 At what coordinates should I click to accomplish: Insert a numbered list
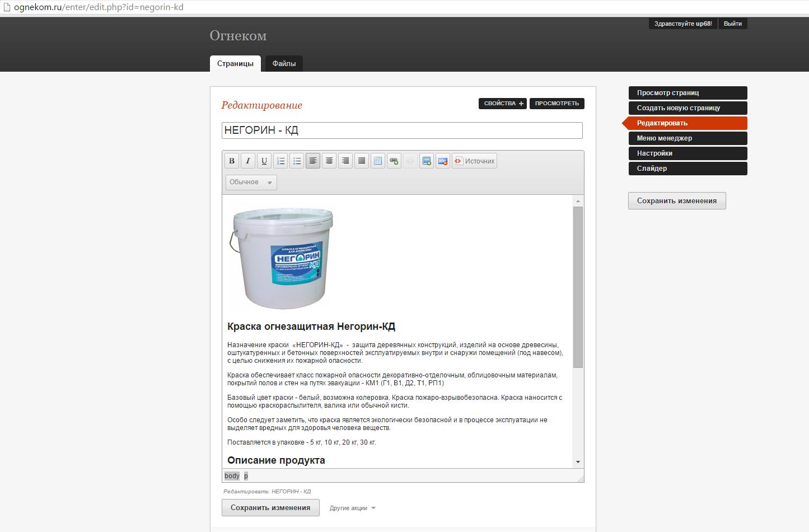280,161
